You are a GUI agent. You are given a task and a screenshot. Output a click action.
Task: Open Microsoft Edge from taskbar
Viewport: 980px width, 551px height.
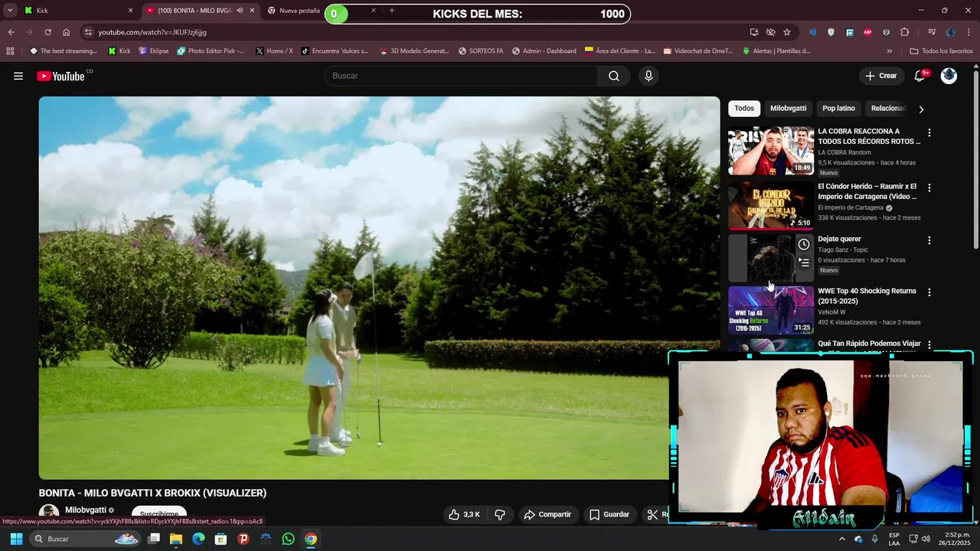pyautogui.click(x=198, y=539)
